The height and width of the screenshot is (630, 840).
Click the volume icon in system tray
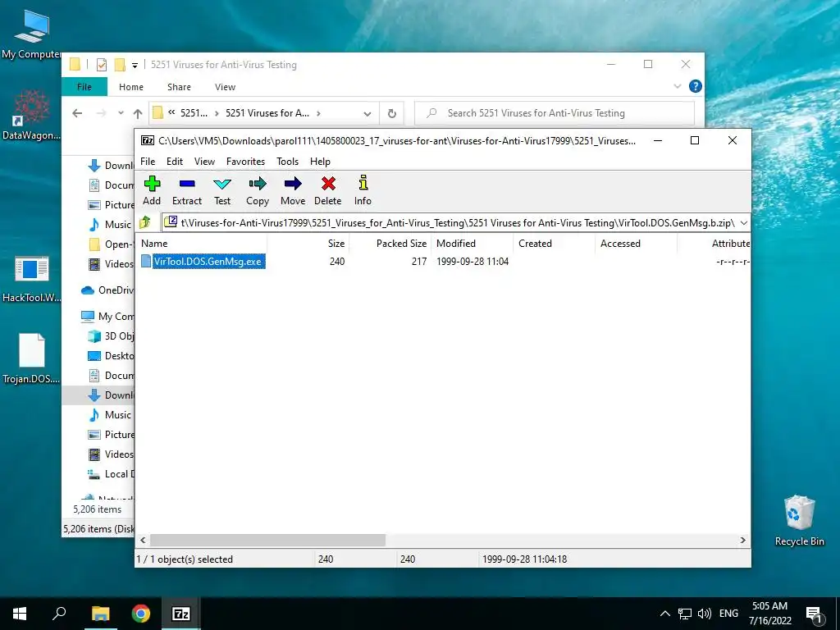pyautogui.click(x=705, y=614)
